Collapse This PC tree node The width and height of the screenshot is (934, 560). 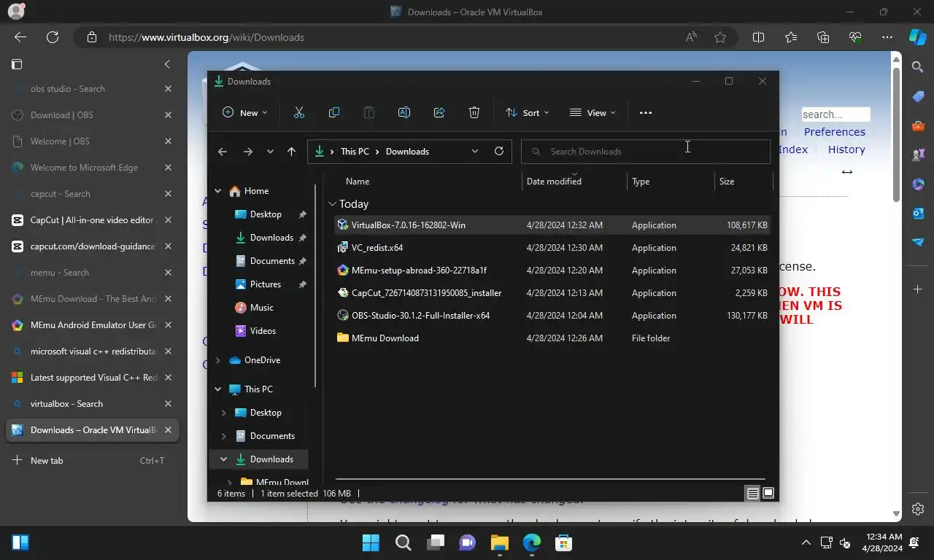pyautogui.click(x=217, y=389)
